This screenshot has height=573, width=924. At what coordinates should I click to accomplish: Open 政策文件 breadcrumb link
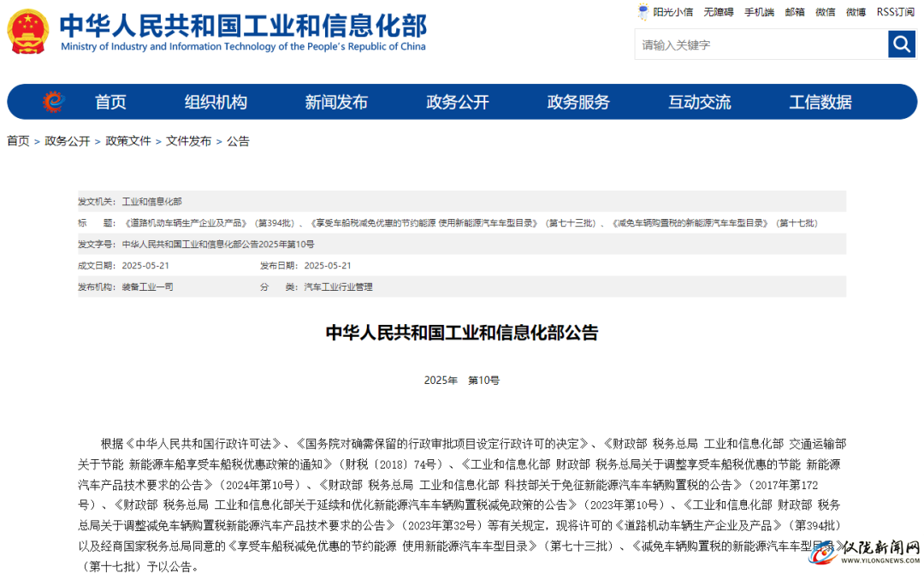coord(127,141)
